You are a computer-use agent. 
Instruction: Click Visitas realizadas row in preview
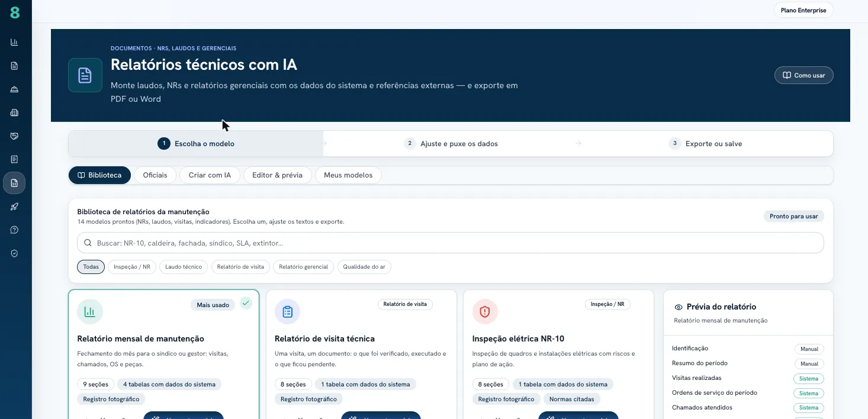(748, 378)
